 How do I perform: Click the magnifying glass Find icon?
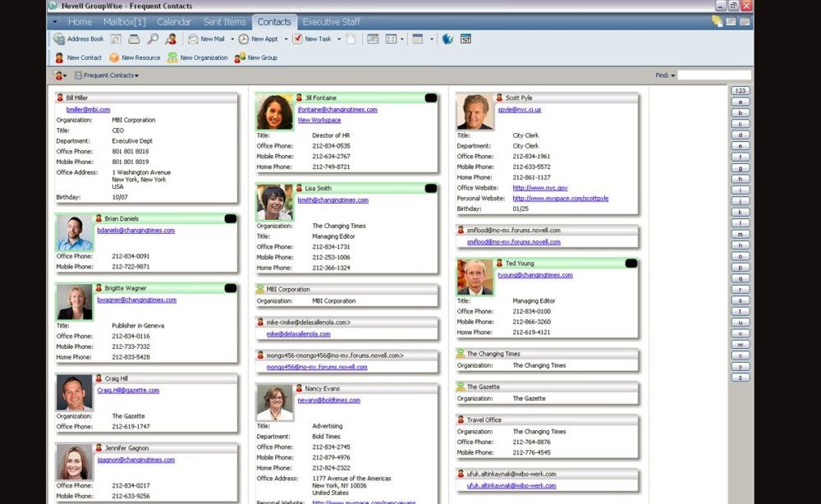(153, 39)
